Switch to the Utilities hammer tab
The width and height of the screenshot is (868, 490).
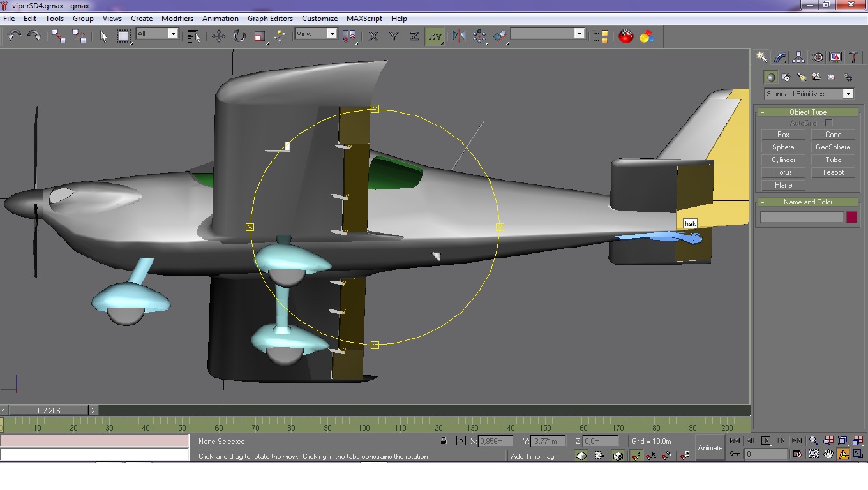click(854, 57)
